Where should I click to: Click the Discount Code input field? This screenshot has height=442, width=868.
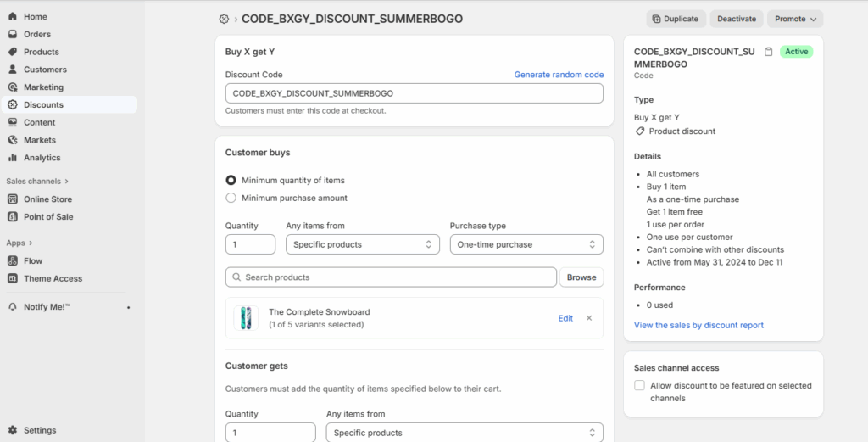pyautogui.click(x=414, y=93)
